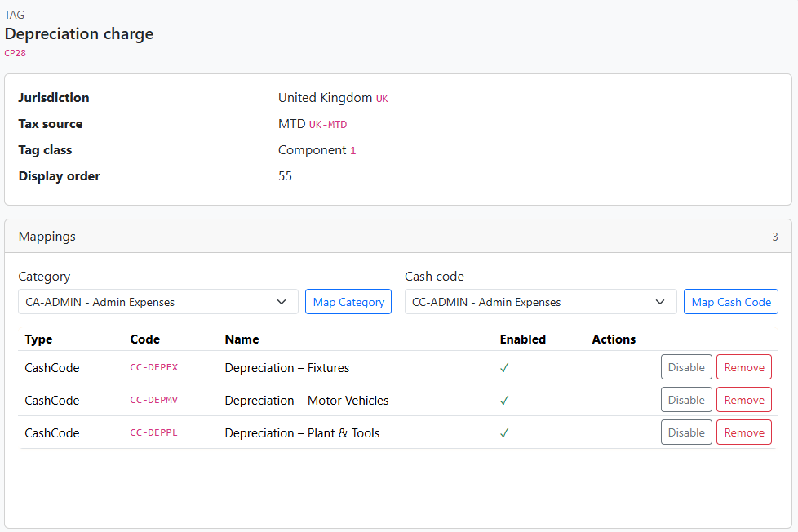Click the CC-DEPFX code link
Screen dimensions: 798x532
point(153,367)
